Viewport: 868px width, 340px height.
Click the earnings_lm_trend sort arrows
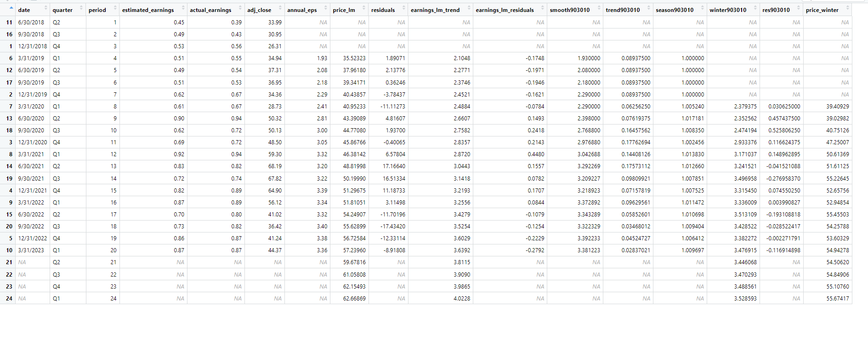pyautogui.click(x=468, y=8)
